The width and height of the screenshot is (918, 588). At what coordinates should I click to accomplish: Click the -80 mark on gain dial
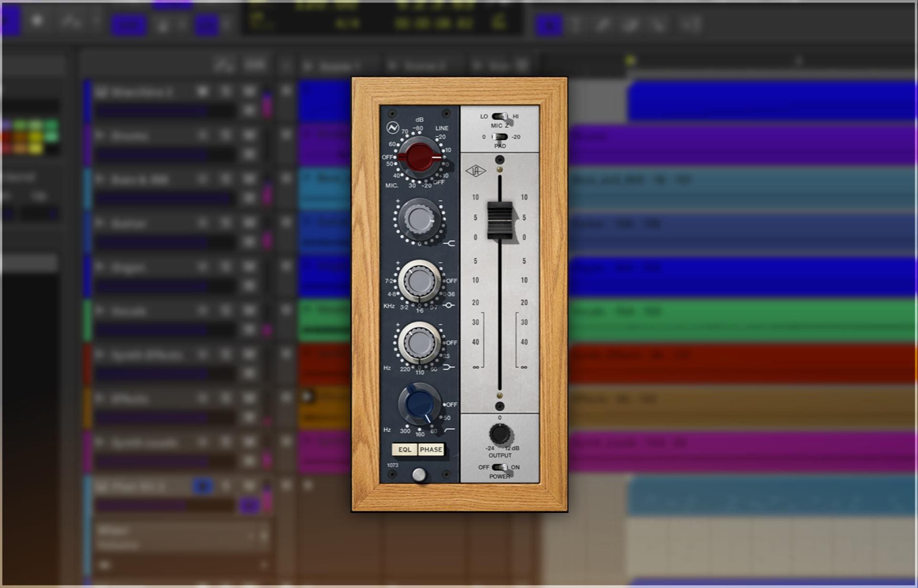pyautogui.click(x=418, y=128)
